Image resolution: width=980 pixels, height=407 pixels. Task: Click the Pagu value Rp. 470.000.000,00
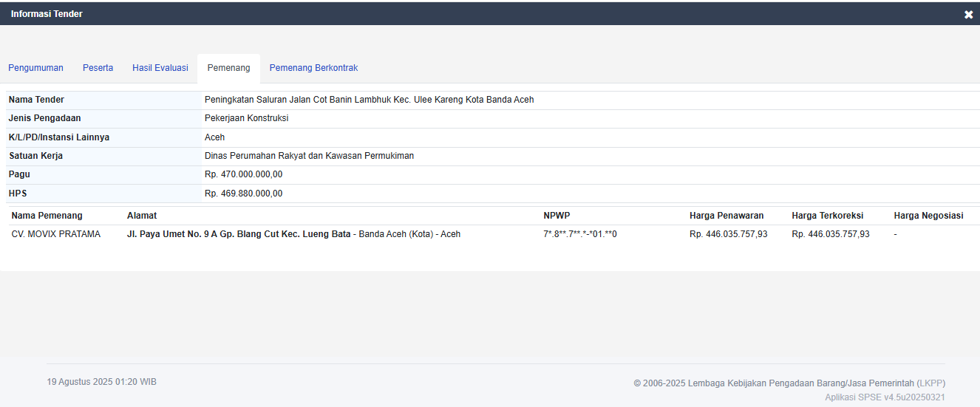coord(243,174)
